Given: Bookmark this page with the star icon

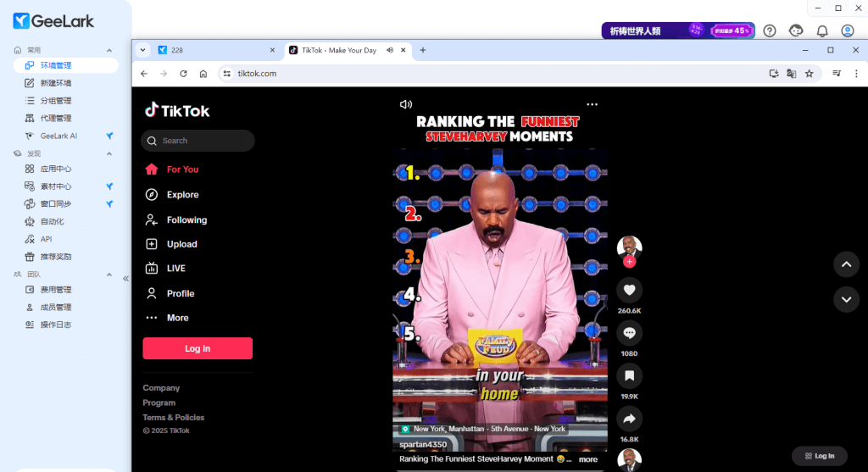Looking at the screenshot, I should click(809, 74).
